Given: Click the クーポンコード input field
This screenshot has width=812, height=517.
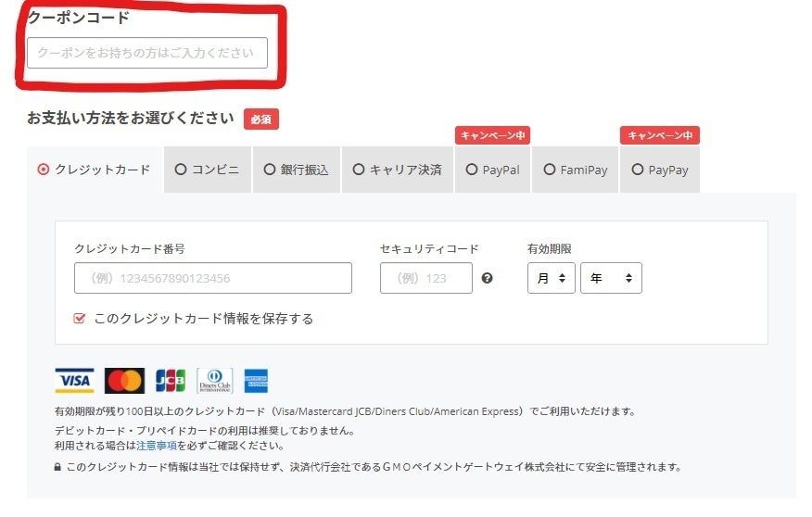Looking at the screenshot, I should tap(147, 53).
